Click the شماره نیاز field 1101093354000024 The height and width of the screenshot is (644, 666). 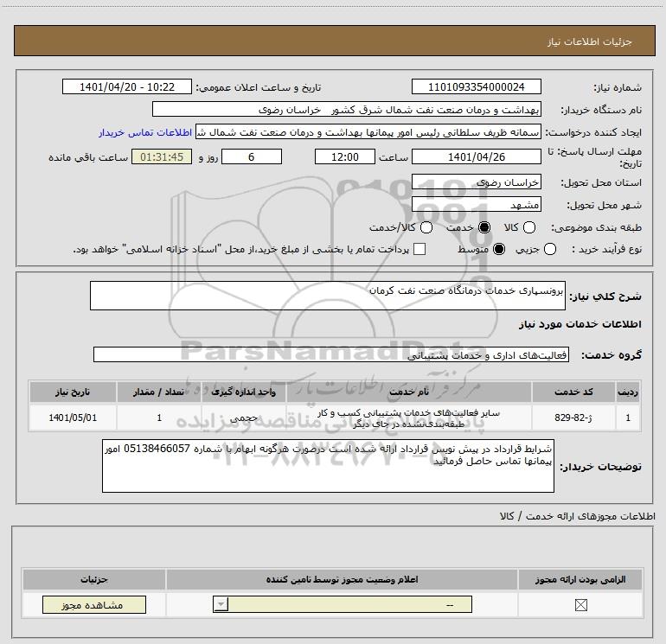[x=476, y=86]
